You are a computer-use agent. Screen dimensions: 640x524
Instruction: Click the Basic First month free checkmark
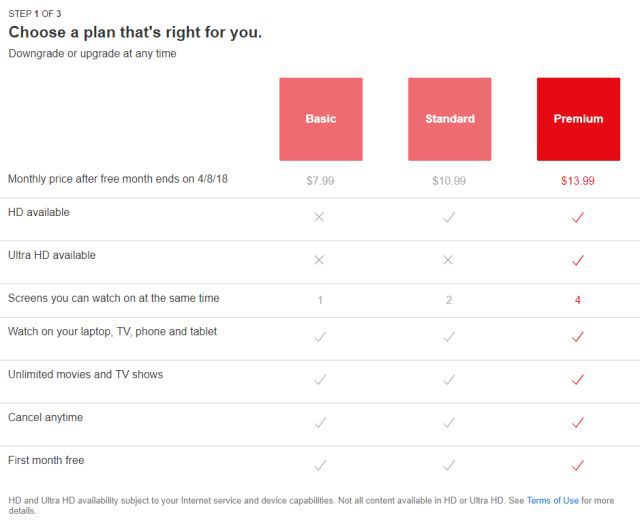coord(320,465)
